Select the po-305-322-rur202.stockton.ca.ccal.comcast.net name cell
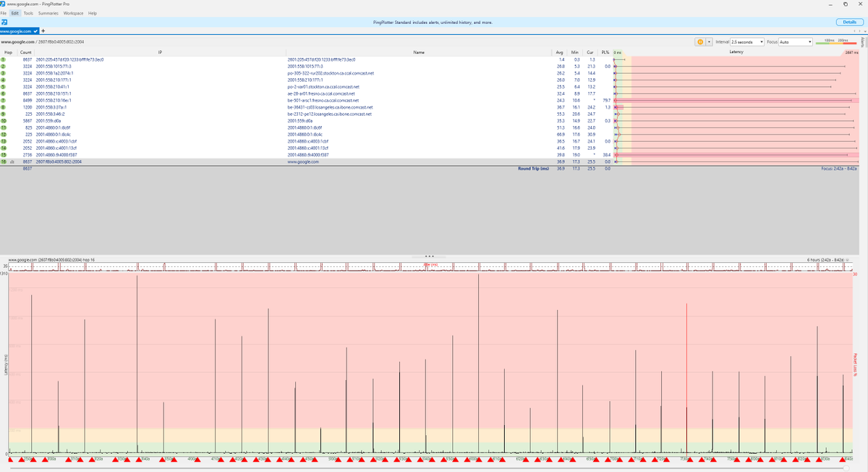 point(330,73)
